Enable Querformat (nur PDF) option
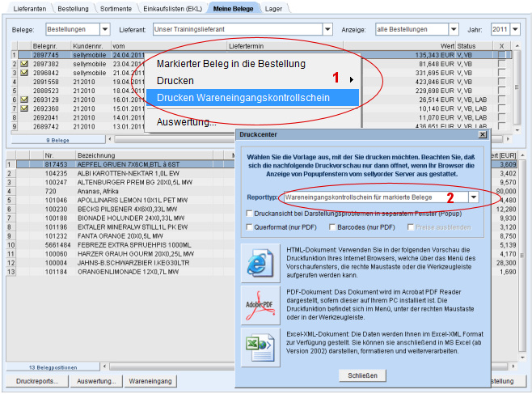The image size is (532, 394). pos(249,227)
